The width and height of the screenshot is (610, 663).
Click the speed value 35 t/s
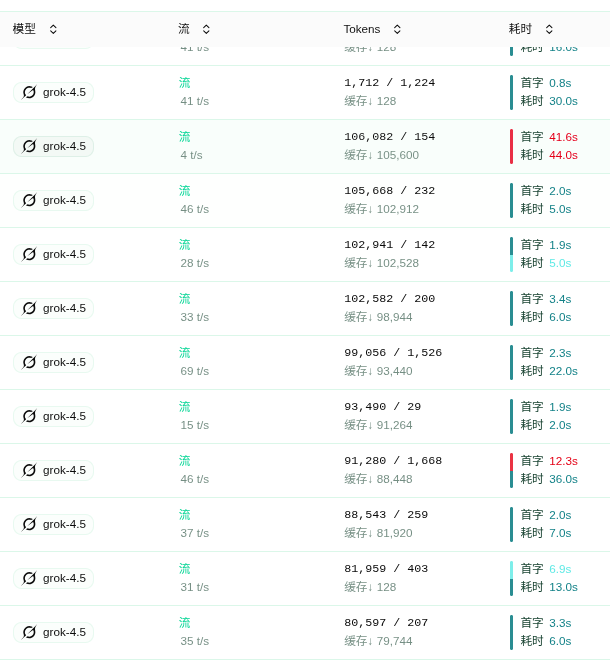click(x=195, y=641)
